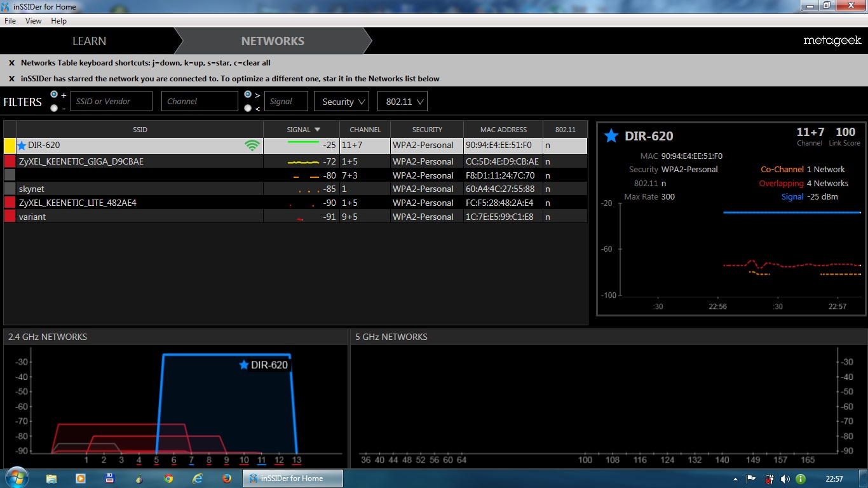Select the ZyXEL_KEENETIC_LITE_482AE4 network row
The width and height of the screenshot is (868, 488).
[295, 203]
